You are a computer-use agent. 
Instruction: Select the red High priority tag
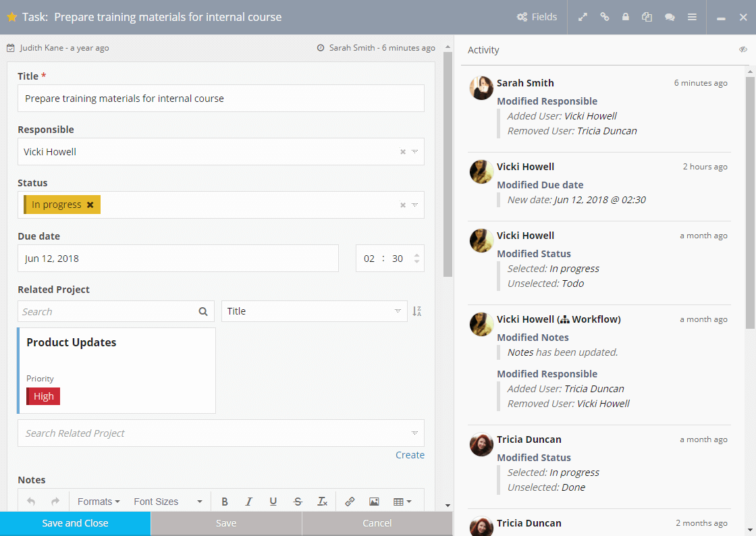pyautogui.click(x=43, y=396)
